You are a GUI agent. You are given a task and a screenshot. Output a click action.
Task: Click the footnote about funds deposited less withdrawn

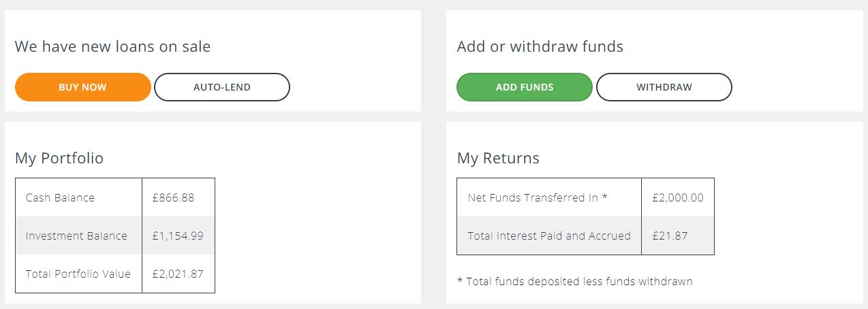[574, 281]
